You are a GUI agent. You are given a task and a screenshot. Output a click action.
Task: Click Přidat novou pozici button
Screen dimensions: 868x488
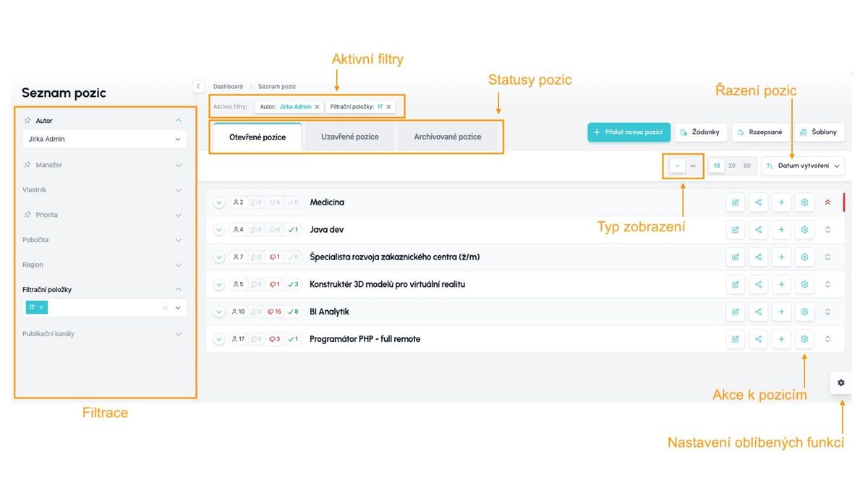629,132
